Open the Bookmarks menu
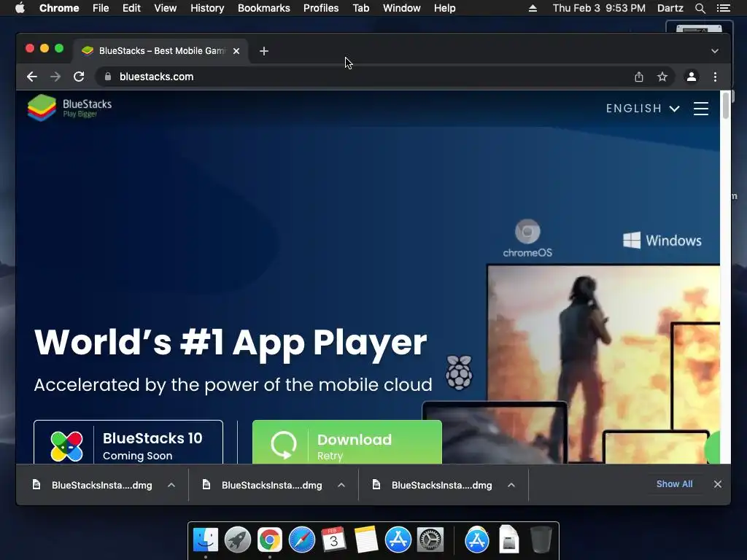This screenshot has width=747, height=560. coord(264,8)
